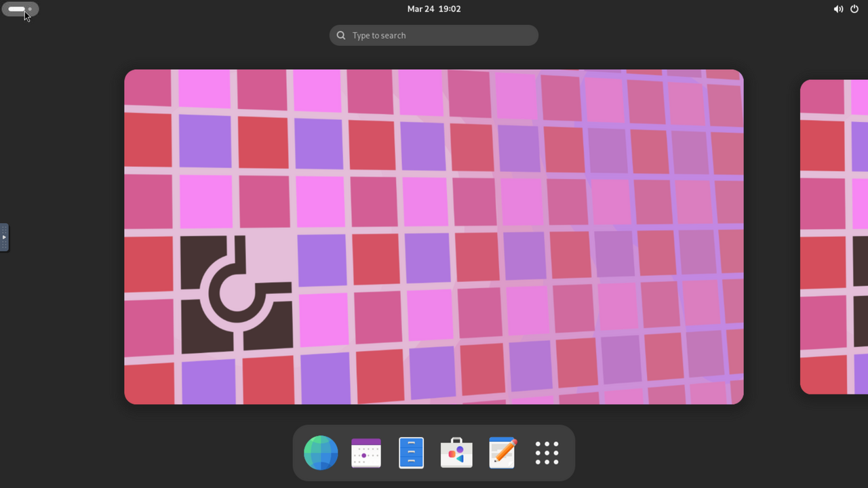Click the workspace indicator pill at top-left
Screen dimensions: 868x488
coord(20,9)
